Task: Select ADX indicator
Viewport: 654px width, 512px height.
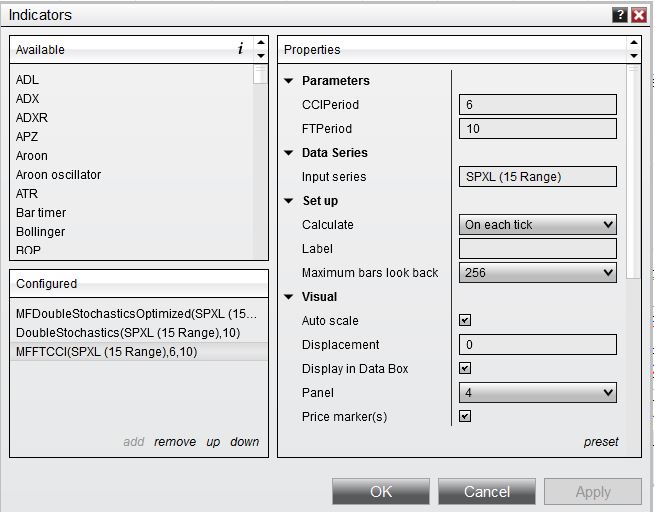Action: tap(28, 99)
